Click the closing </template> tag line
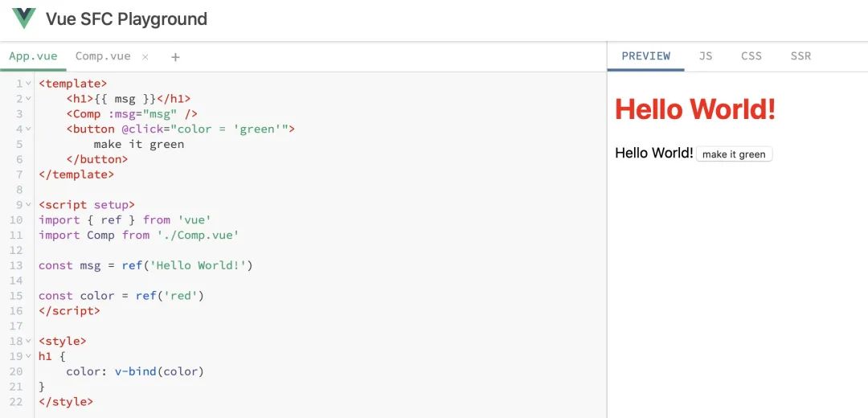Viewport: 868px width, 418px height. (x=76, y=174)
